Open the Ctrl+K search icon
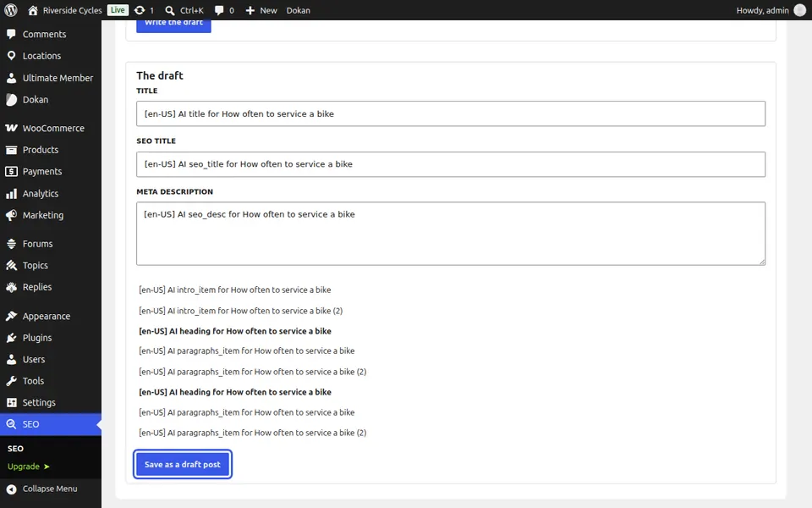 pyautogui.click(x=169, y=10)
